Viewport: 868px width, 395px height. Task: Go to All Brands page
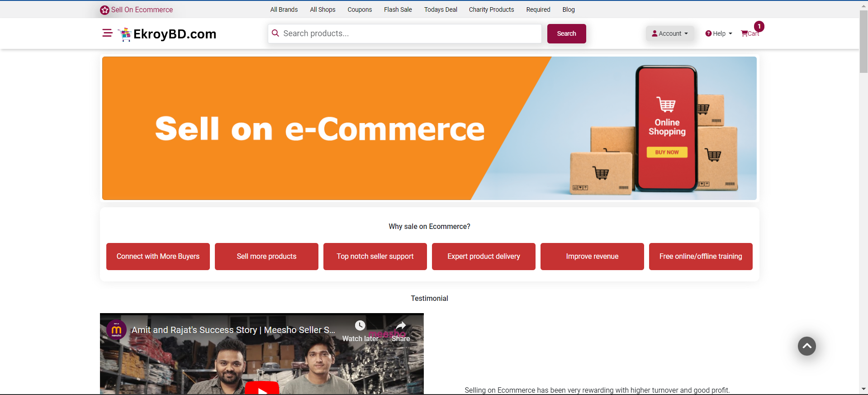[x=284, y=10]
